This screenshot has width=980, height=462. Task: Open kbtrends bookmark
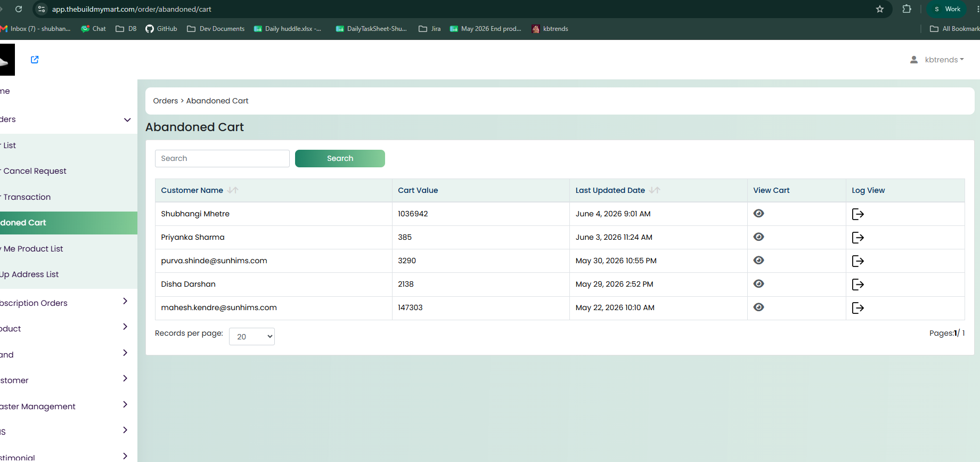point(550,29)
